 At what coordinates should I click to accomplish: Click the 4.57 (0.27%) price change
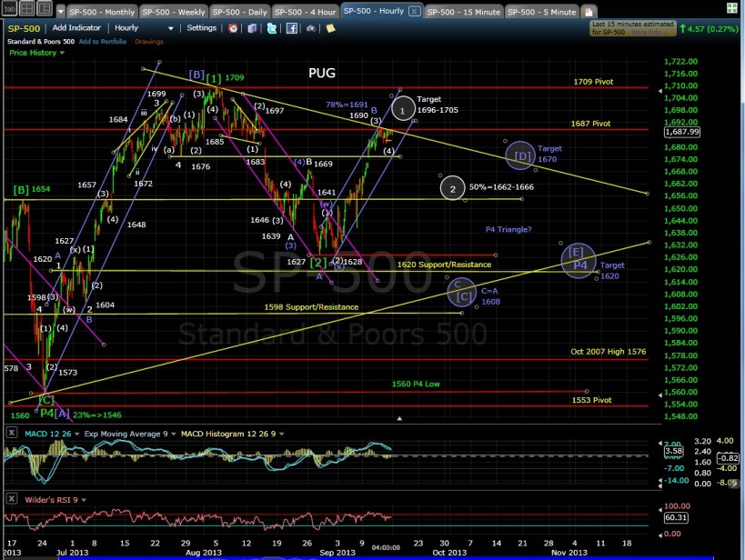709,29
